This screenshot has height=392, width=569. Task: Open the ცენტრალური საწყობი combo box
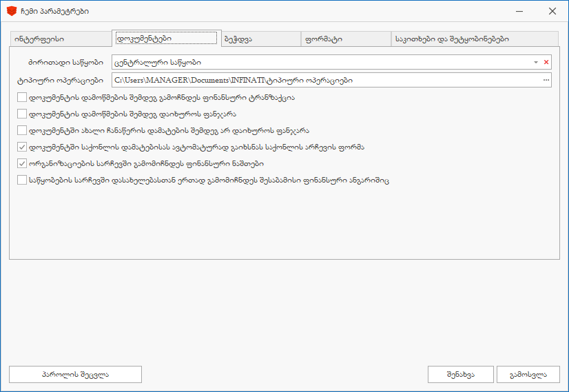pos(320,62)
